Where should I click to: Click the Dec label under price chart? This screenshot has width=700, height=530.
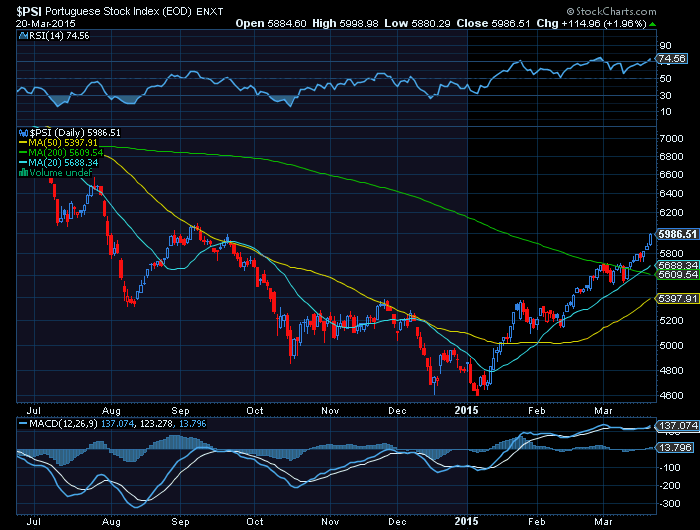point(397,410)
